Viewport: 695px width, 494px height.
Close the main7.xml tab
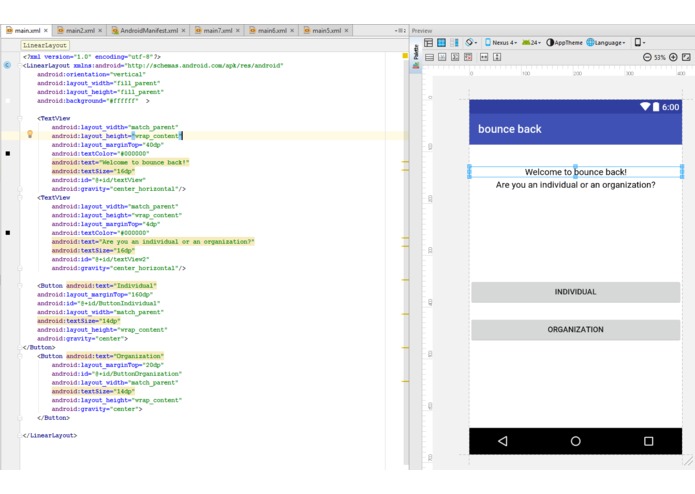pyautogui.click(x=238, y=31)
